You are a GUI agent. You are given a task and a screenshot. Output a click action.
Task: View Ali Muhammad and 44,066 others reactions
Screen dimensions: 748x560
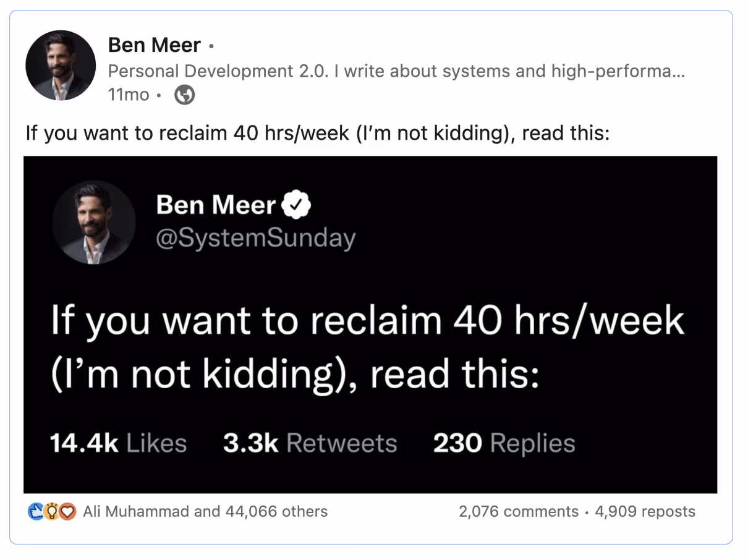coord(205,512)
